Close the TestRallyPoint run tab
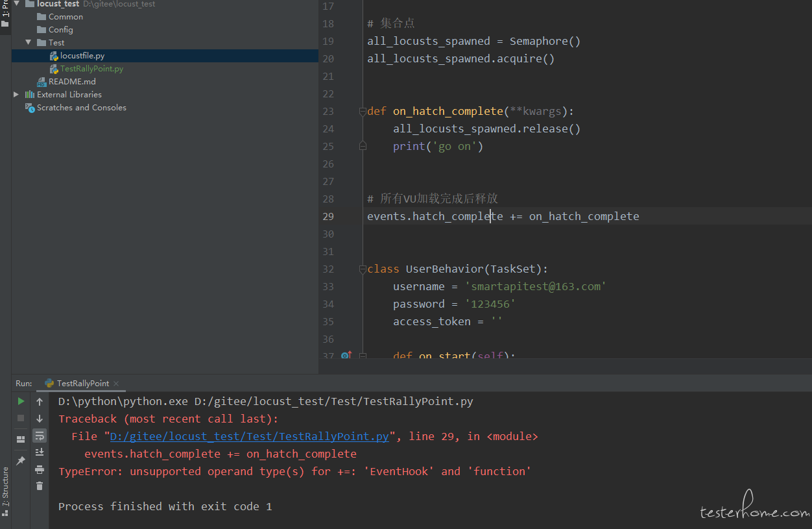 [x=116, y=384]
